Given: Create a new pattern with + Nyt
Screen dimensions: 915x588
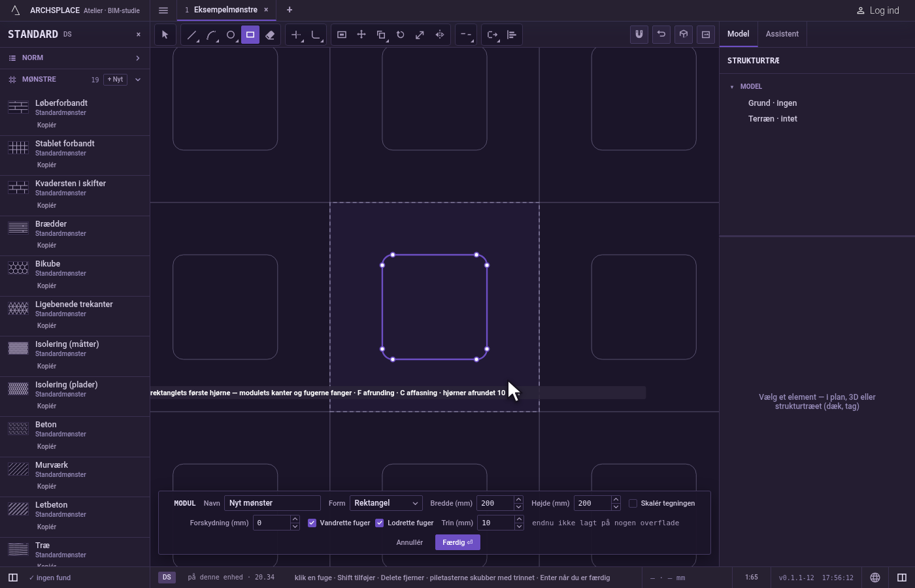Looking at the screenshot, I should click(x=115, y=80).
